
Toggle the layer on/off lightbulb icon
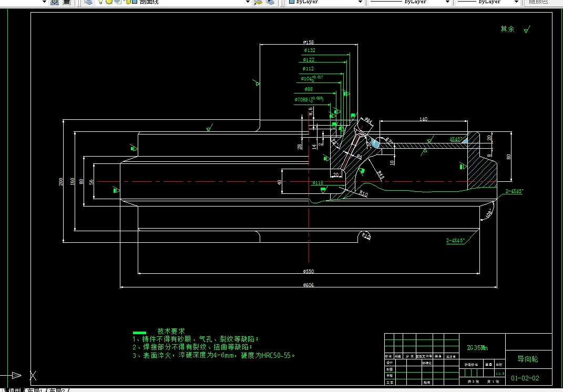(x=100, y=2)
